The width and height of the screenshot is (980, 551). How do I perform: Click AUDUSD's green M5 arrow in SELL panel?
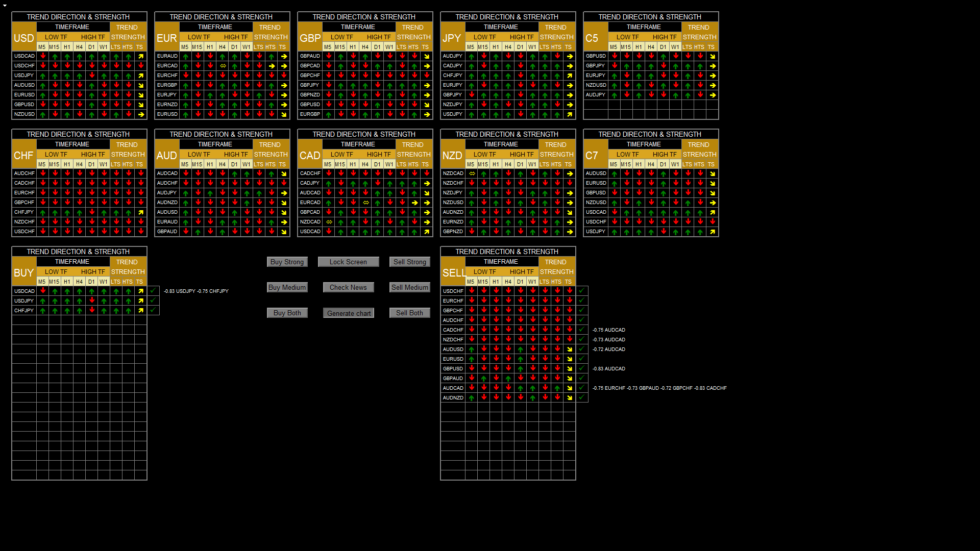pyautogui.click(x=472, y=349)
